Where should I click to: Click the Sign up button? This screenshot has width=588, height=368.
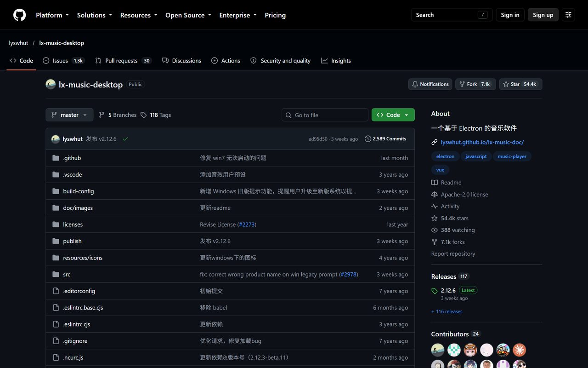tap(543, 15)
